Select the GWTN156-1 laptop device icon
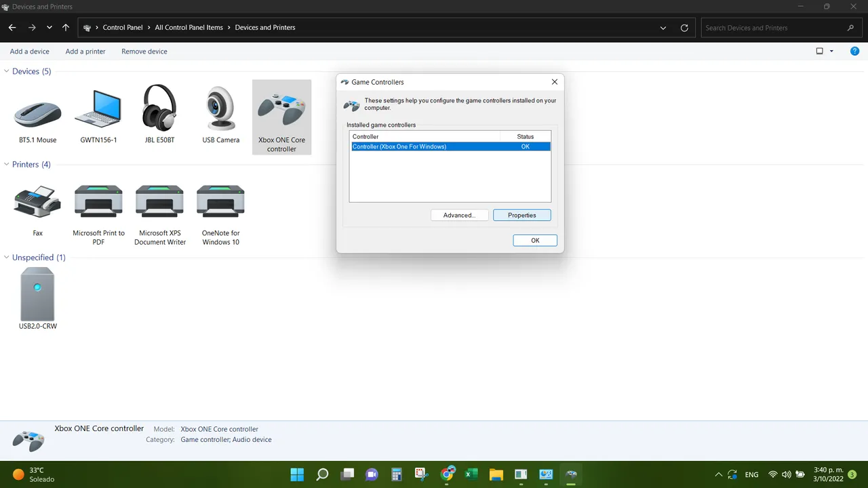This screenshot has width=868, height=488. tap(98, 108)
